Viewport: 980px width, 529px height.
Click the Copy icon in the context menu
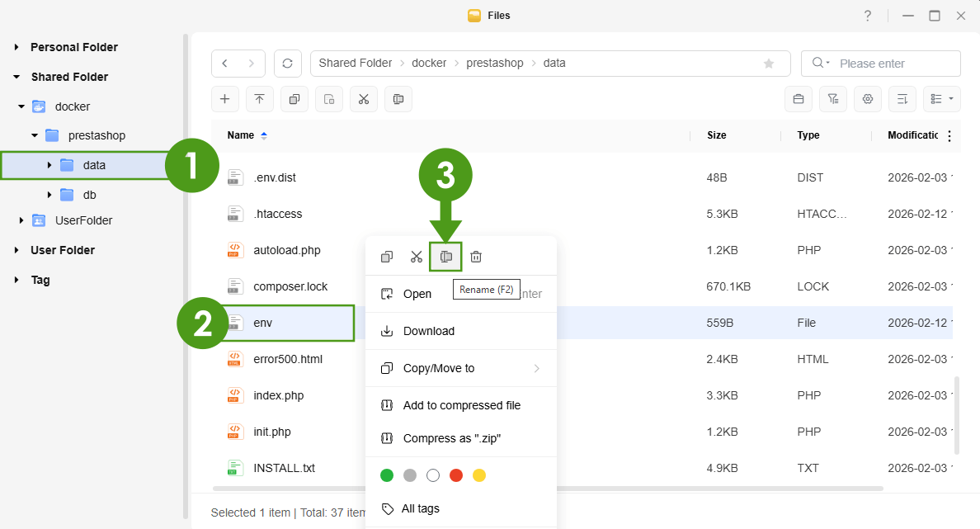387,257
